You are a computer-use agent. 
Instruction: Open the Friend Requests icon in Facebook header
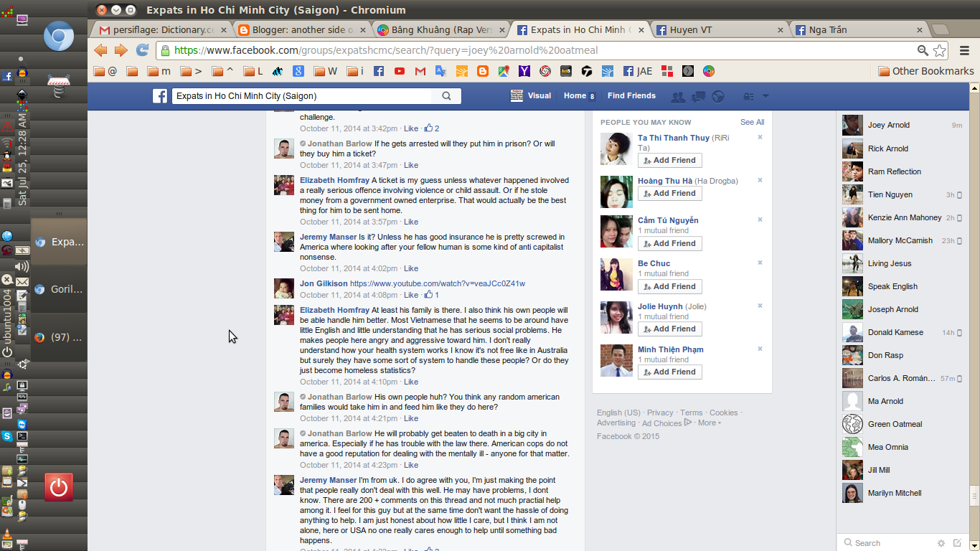click(677, 96)
